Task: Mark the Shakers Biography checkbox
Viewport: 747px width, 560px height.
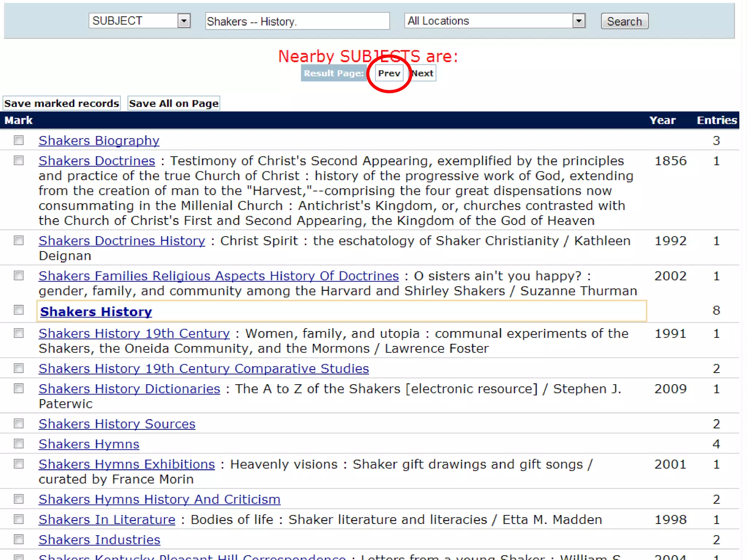Action: (19, 140)
